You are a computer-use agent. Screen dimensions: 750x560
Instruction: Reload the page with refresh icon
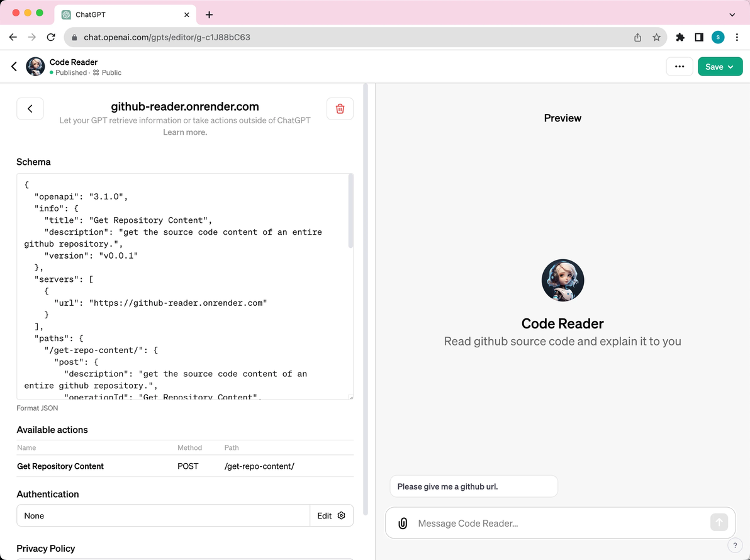(51, 37)
